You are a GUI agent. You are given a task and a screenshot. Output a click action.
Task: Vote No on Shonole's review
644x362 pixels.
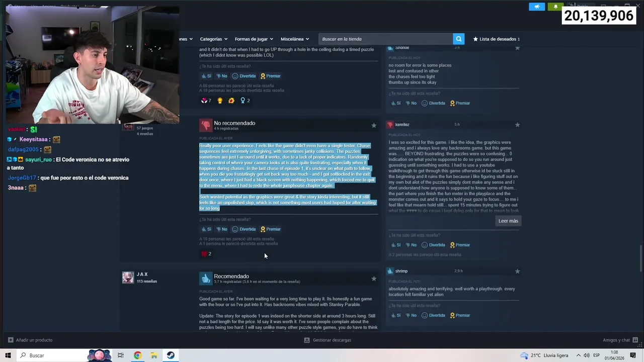[411, 103]
